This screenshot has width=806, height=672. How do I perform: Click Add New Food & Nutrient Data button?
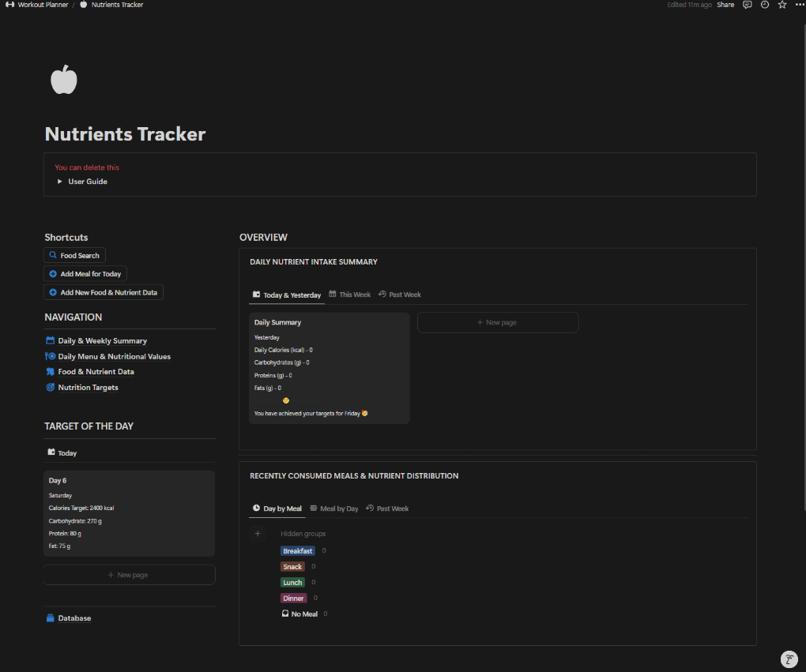click(104, 292)
